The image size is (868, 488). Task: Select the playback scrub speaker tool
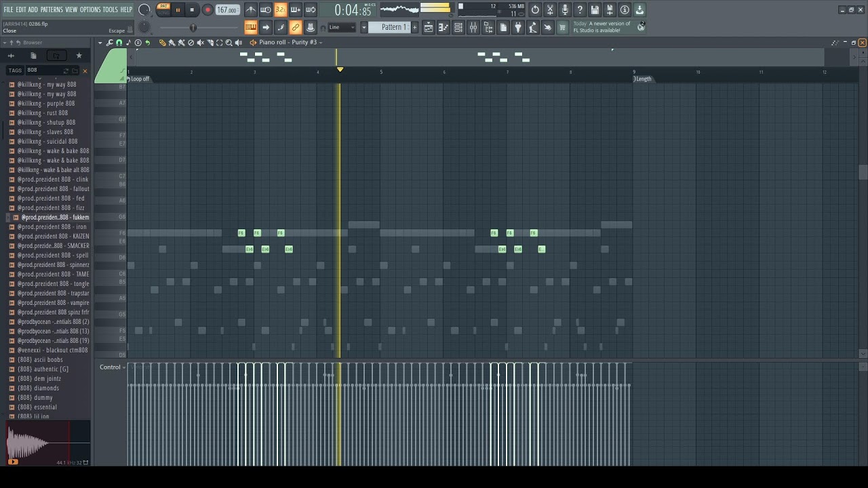pos(238,43)
